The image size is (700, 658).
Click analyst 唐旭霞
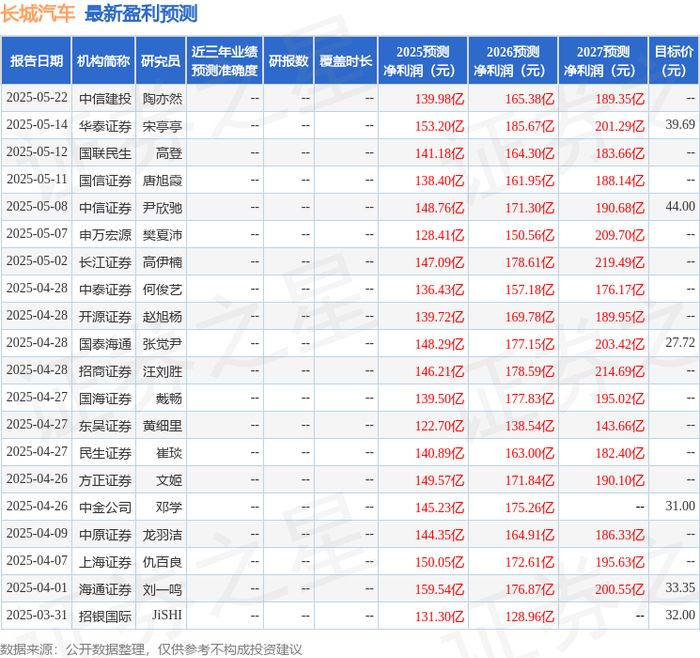click(x=162, y=180)
